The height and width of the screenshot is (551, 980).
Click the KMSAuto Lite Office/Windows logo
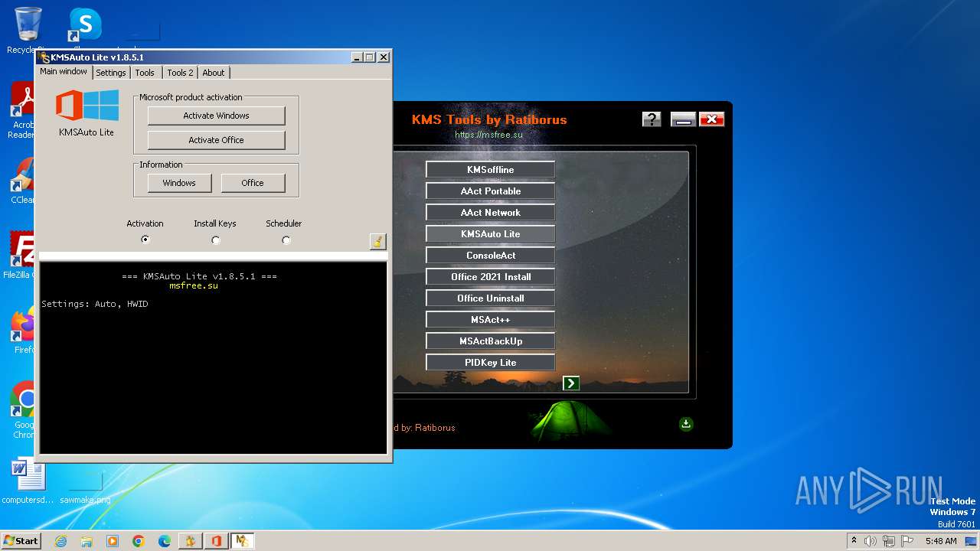[87, 106]
